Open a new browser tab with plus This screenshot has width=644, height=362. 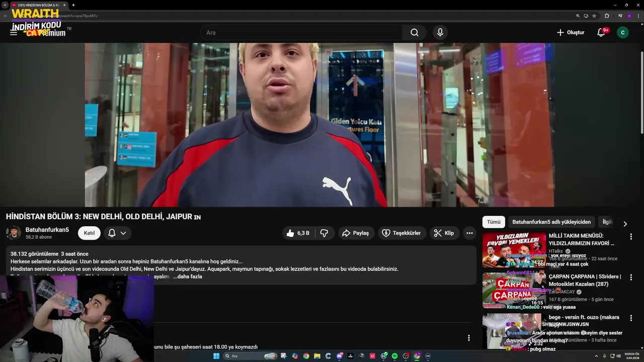[x=73, y=5]
